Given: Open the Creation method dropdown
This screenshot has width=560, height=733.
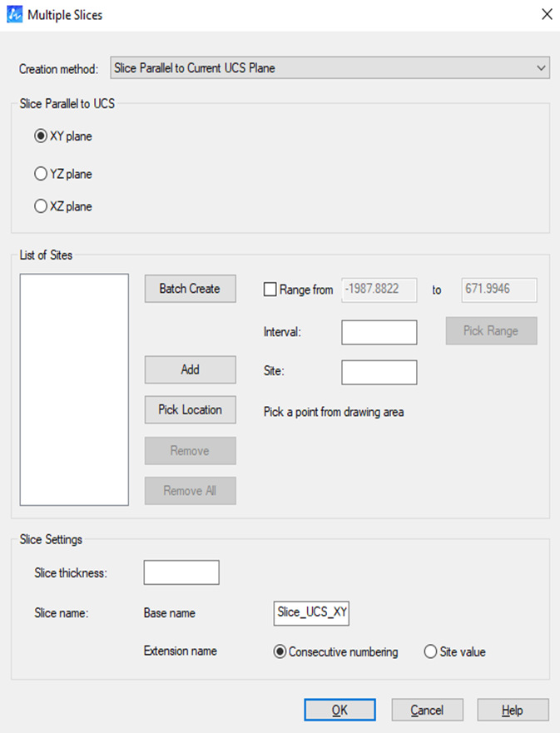Looking at the screenshot, I should click(330, 67).
